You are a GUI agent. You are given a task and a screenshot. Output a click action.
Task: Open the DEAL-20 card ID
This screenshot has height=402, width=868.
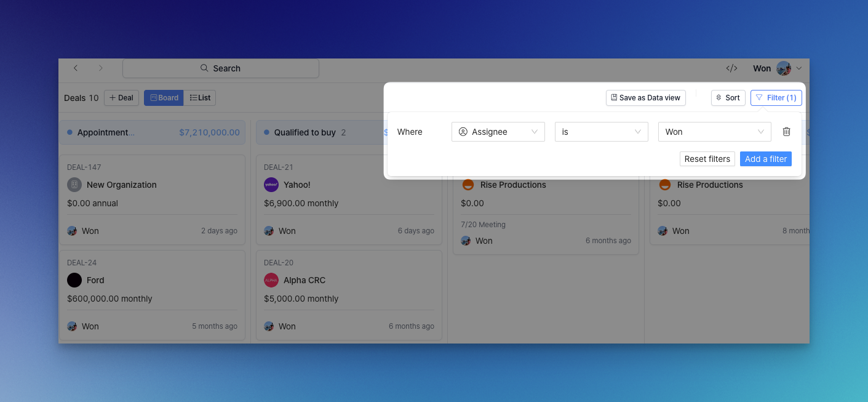pyautogui.click(x=279, y=263)
